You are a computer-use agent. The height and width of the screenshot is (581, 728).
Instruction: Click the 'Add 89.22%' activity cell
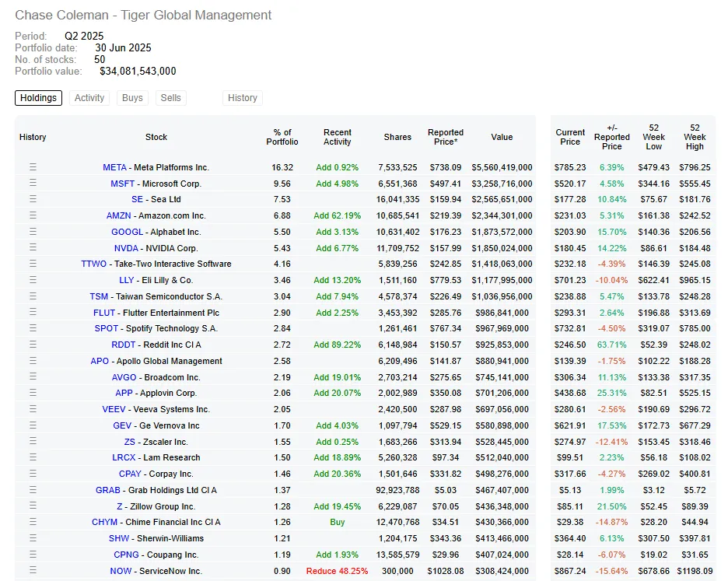[337, 345]
